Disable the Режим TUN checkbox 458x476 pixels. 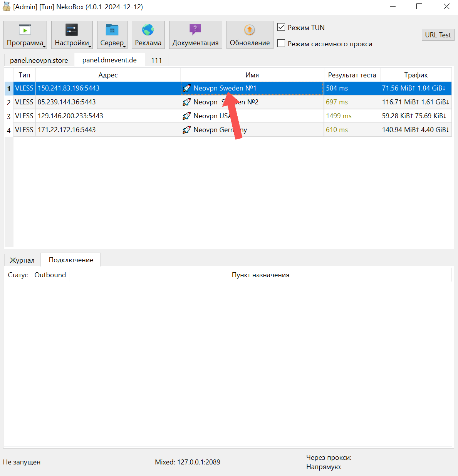pos(281,27)
